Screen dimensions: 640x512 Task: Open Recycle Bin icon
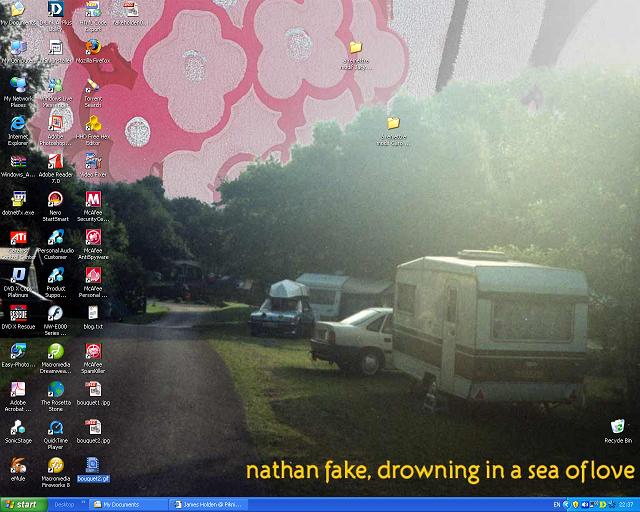pyautogui.click(x=618, y=431)
